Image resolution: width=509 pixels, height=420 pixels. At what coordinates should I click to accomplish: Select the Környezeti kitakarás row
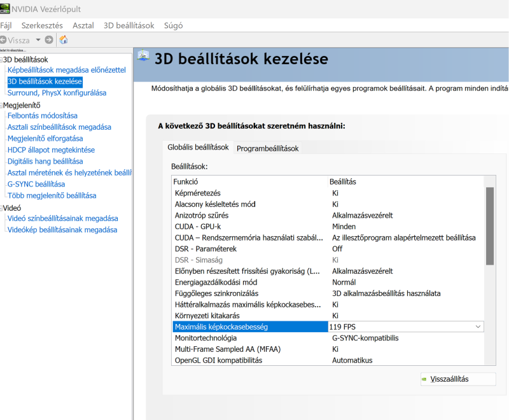pyautogui.click(x=328, y=316)
